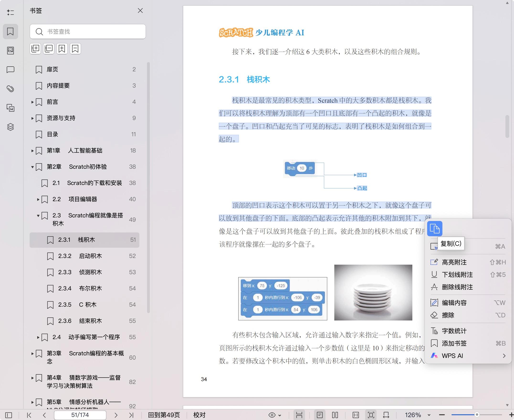
Task: Choose 字数统计 from context menu
Action: pos(468,331)
